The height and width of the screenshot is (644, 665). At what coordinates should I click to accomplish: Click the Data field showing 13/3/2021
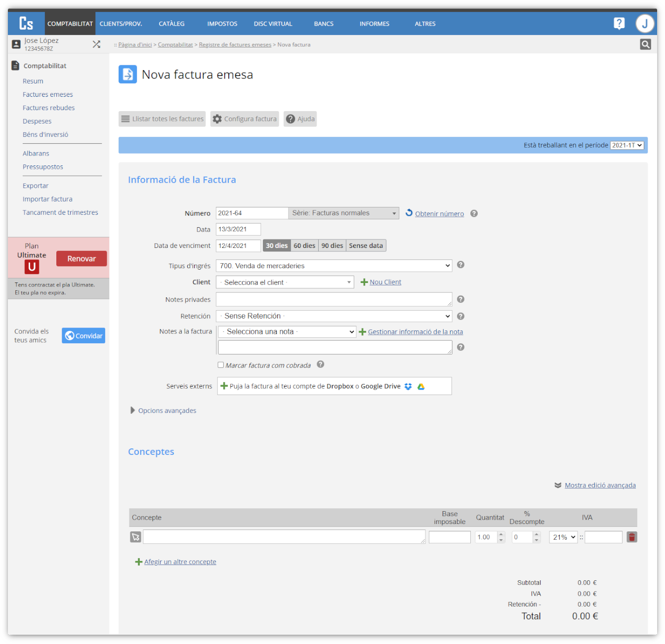[x=238, y=229]
